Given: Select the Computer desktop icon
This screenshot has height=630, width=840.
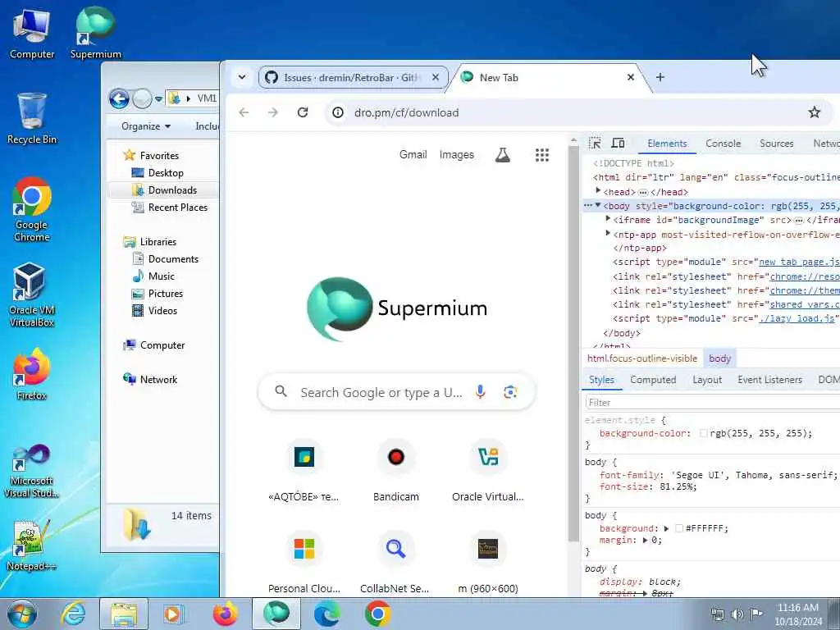Looking at the screenshot, I should (x=32, y=33).
